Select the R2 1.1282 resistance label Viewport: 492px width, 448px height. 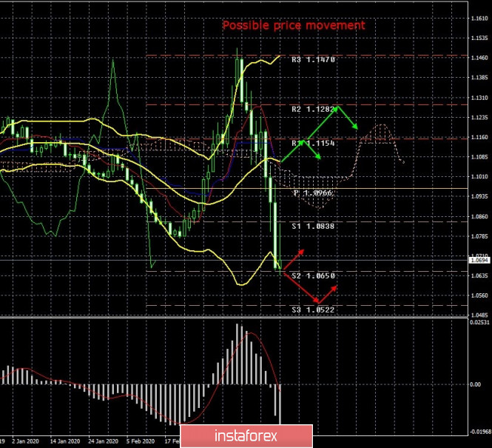coord(313,110)
